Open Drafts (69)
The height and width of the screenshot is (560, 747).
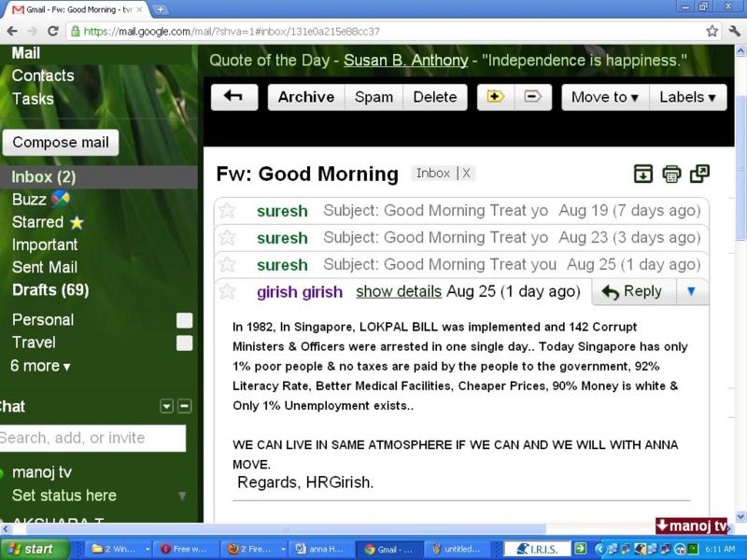point(50,290)
